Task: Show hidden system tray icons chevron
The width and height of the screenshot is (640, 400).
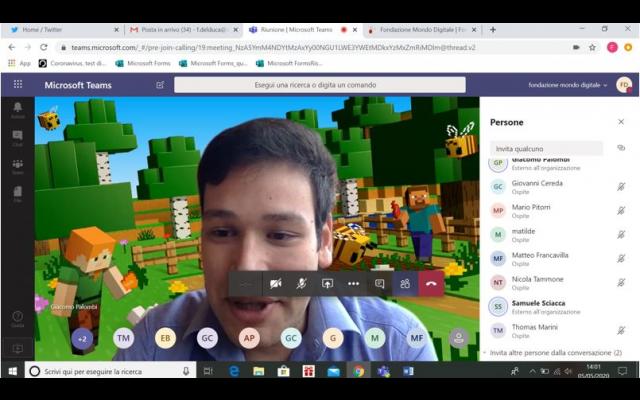Action: 532,371
